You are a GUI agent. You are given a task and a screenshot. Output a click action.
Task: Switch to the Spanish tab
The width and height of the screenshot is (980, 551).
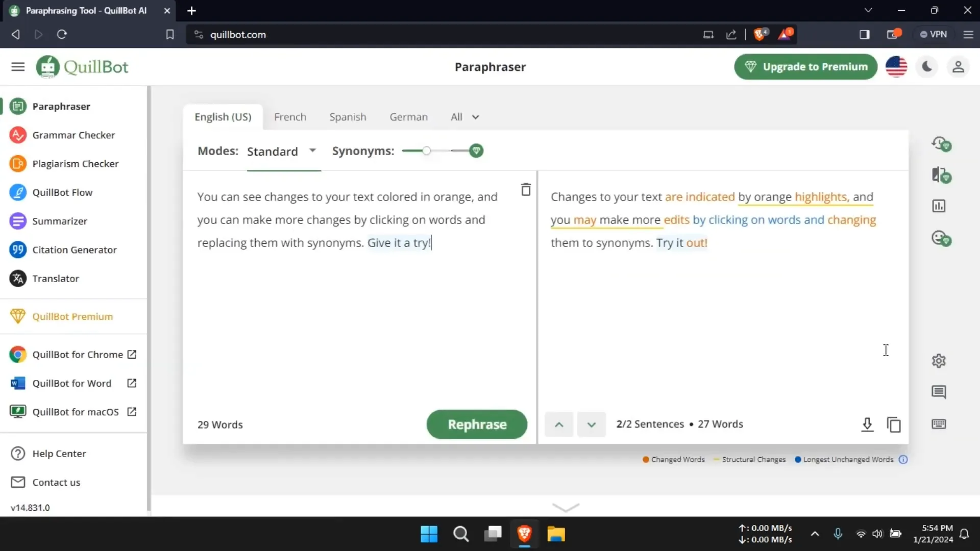click(x=348, y=117)
